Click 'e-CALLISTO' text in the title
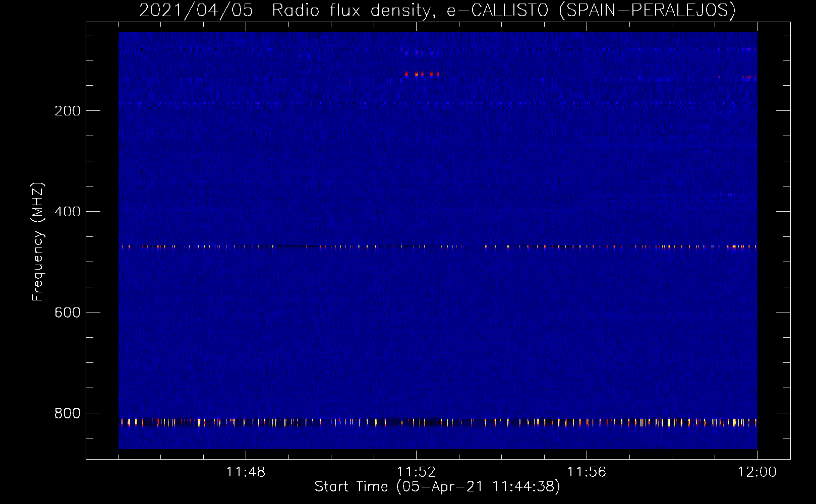 (497, 11)
